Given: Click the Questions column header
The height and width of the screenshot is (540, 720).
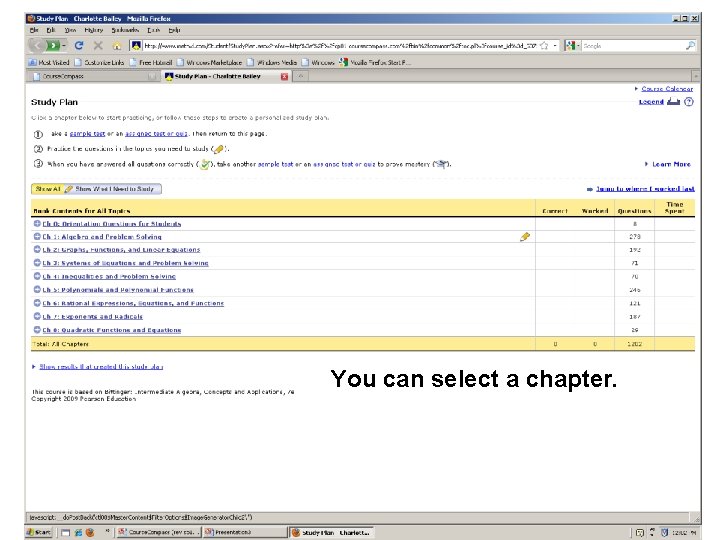Looking at the screenshot, I should (x=634, y=211).
